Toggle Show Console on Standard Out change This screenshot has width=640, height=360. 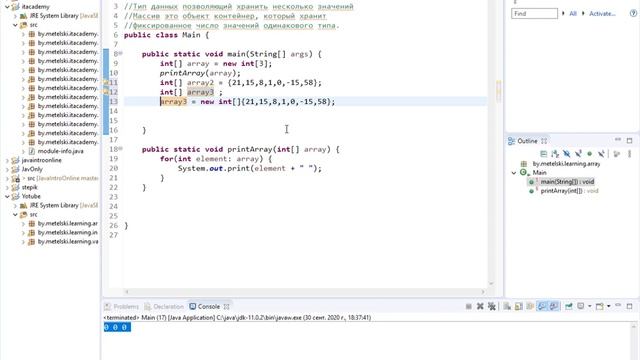click(542, 306)
